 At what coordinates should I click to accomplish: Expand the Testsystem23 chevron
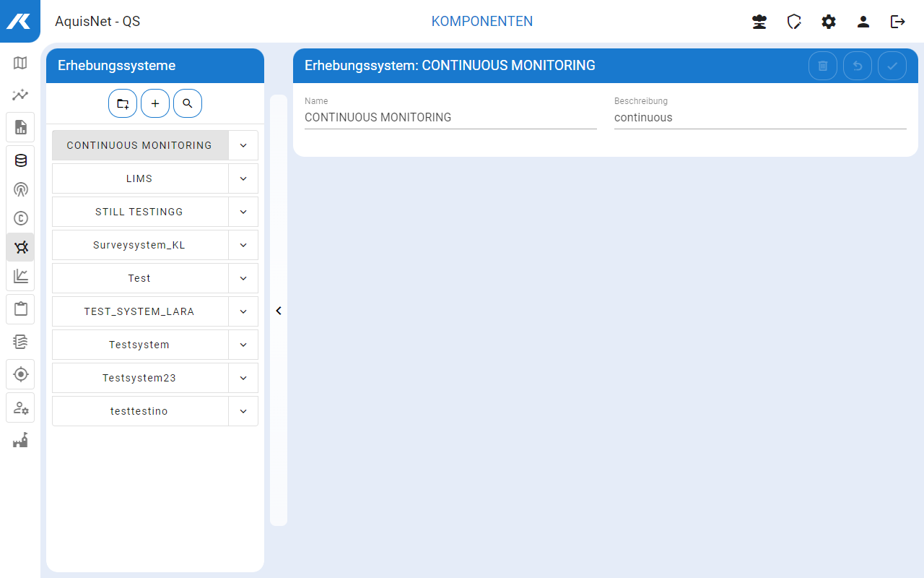[243, 378]
